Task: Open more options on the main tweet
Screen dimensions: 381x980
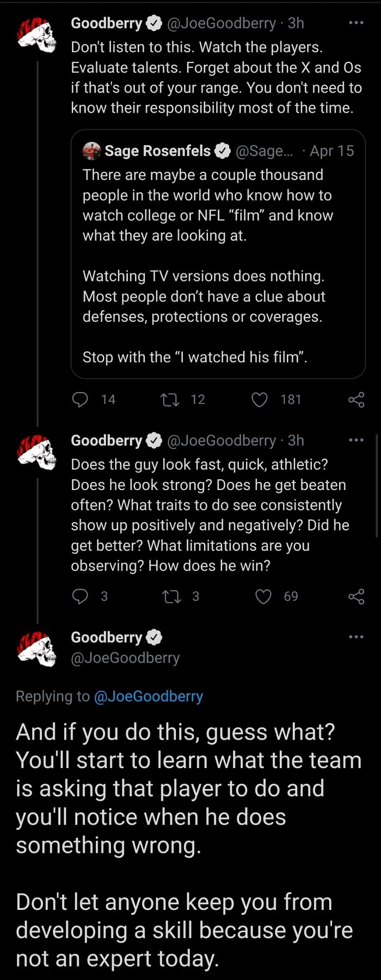Action: pyautogui.click(x=356, y=637)
